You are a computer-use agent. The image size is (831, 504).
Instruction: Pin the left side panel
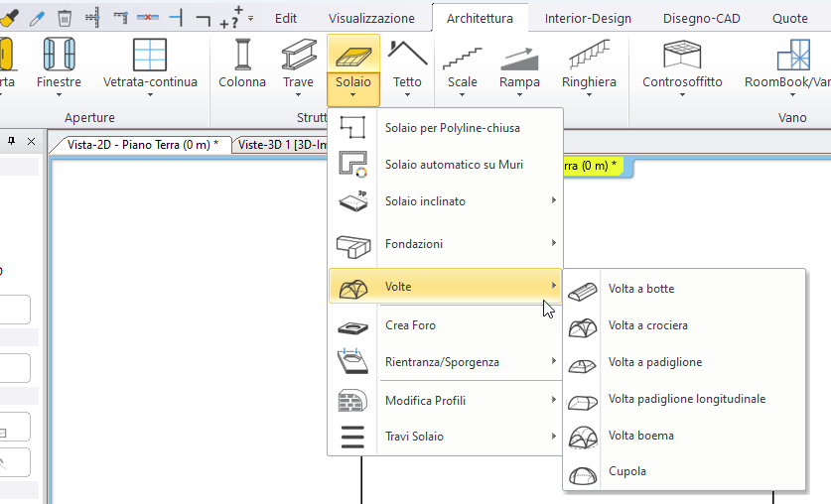coord(11,141)
